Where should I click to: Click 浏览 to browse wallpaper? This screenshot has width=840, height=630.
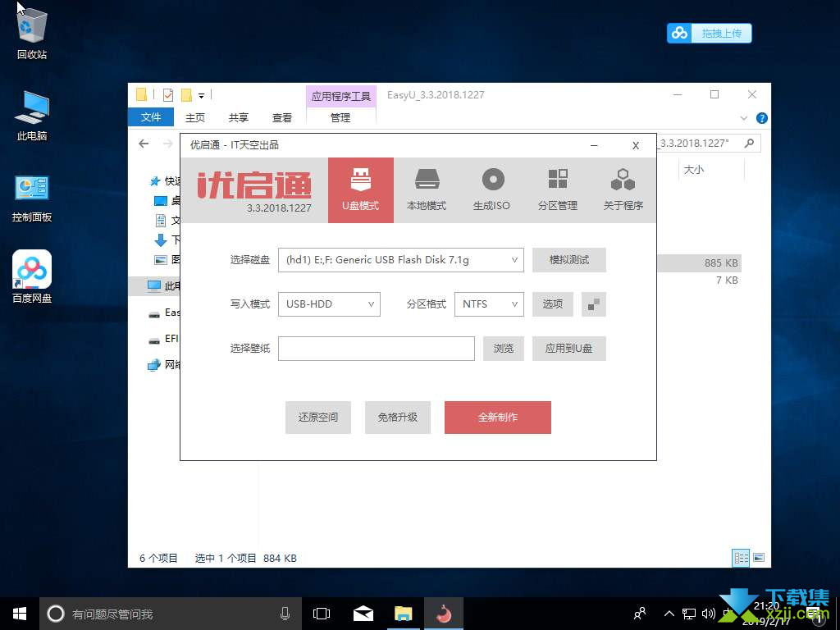[x=504, y=348]
